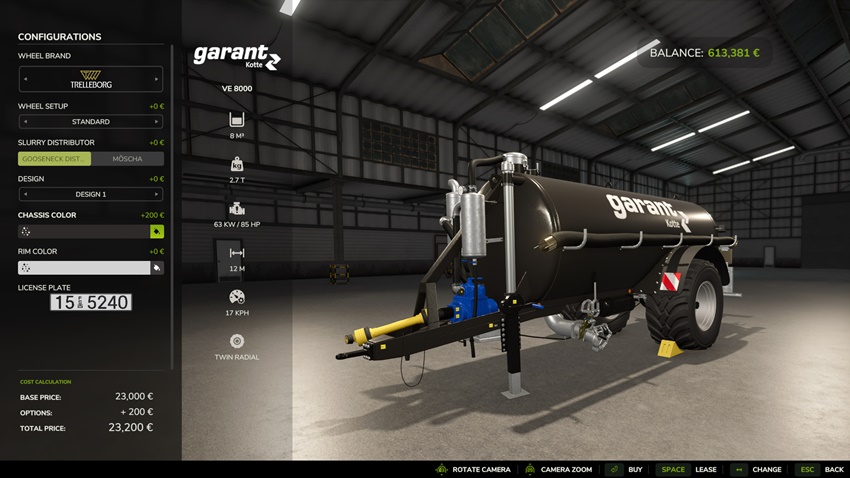The width and height of the screenshot is (850, 478).
Task: Click the speedometer 17 KPH icon
Action: click(236, 297)
